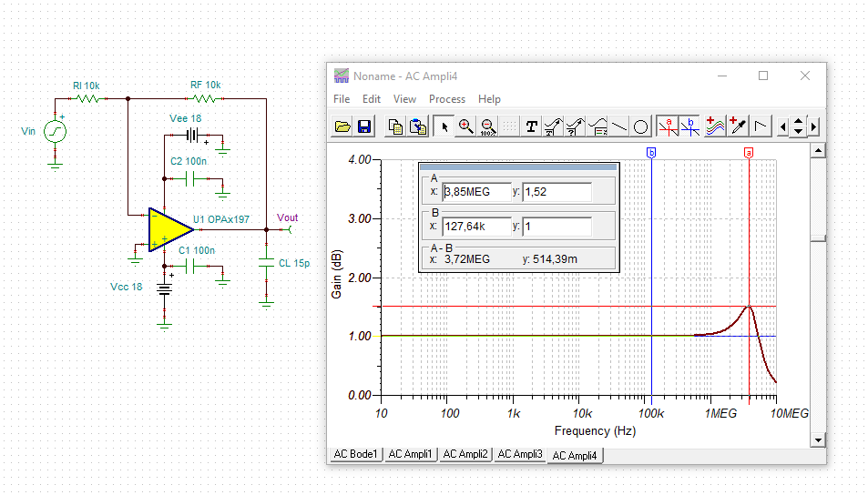The image size is (868, 495).
Task: Open the Help menu
Action: click(x=489, y=99)
